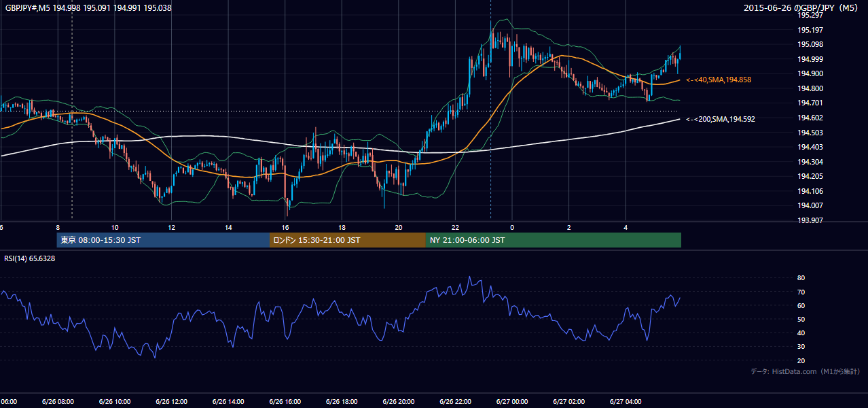Click the 194.900 price axis label
The width and height of the screenshot is (868, 408).
tap(810, 73)
